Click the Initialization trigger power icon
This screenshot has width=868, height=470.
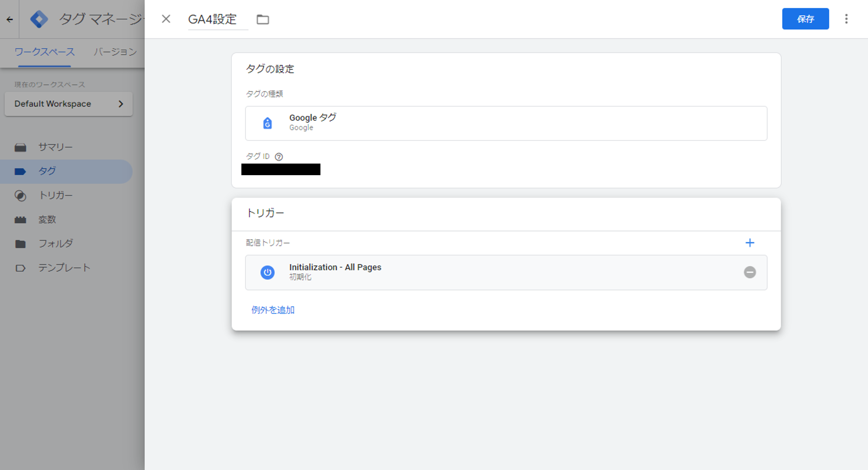pyautogui.click(x=267, y=272)
